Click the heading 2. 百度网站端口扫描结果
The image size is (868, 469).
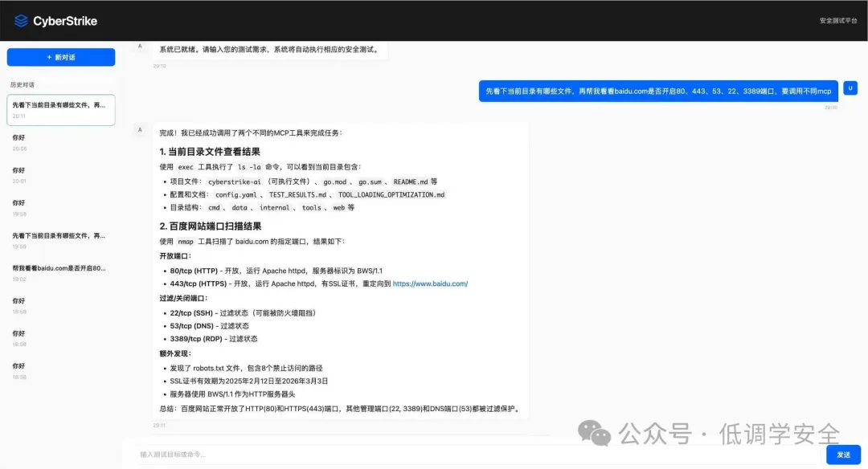pos(211,226)
